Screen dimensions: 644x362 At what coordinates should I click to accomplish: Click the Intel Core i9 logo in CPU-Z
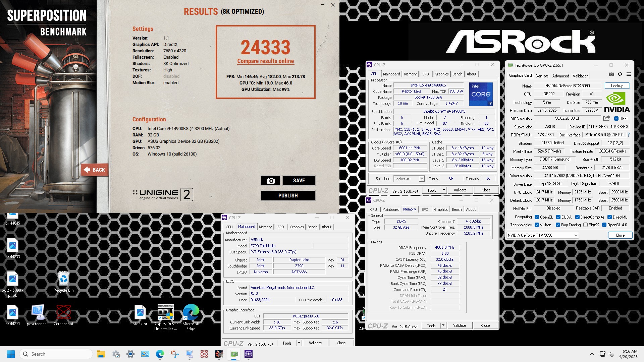pyautogui.click(x=481, y=94)
